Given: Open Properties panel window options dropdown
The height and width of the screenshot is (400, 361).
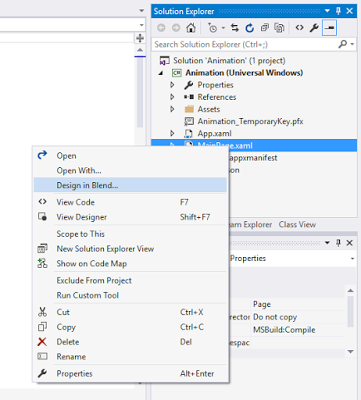Looking at the screenshot, I should click(327, 243).
